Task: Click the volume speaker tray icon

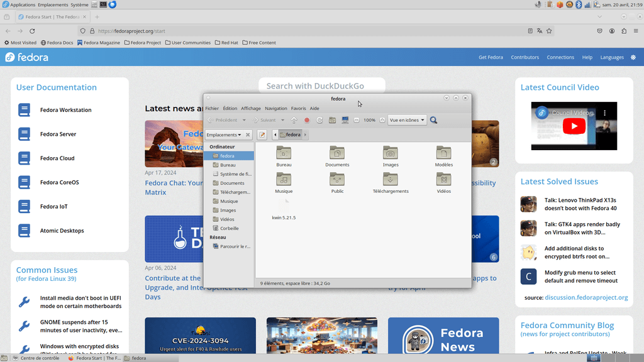Action: click(538, 4)
